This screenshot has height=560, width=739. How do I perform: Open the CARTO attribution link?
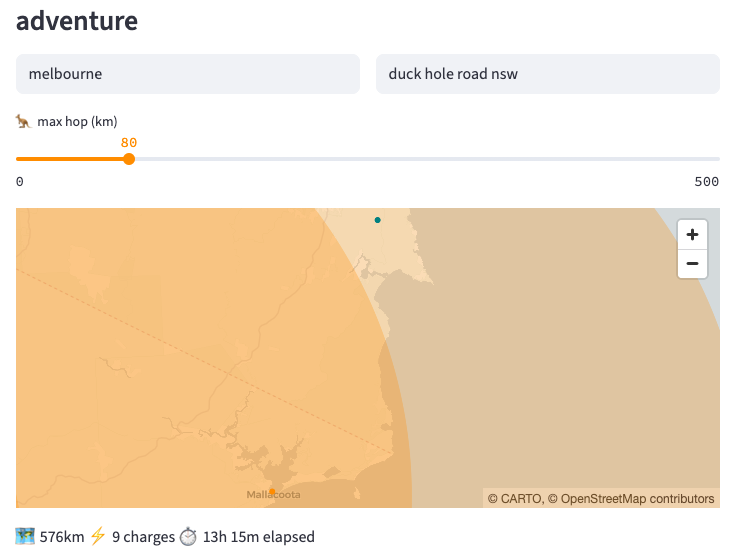coord(522,499)
